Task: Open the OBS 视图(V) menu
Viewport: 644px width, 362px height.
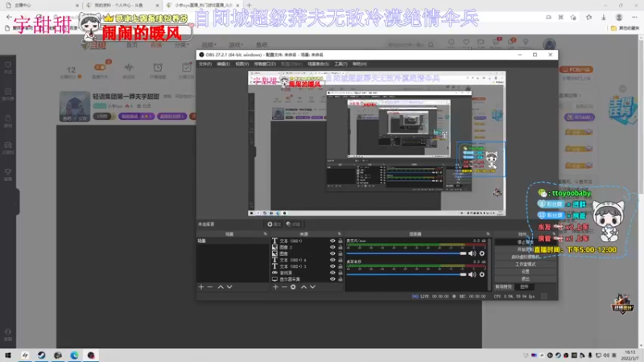Action: point(242,64)
